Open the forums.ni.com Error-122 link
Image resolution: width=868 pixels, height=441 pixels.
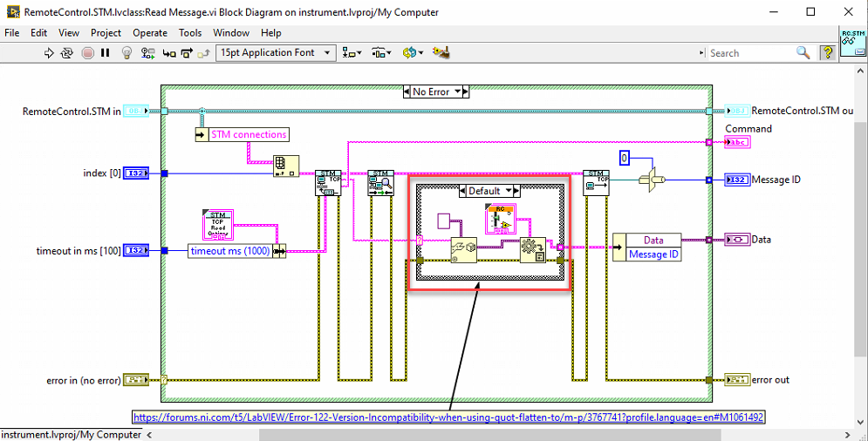pos(448,417)
